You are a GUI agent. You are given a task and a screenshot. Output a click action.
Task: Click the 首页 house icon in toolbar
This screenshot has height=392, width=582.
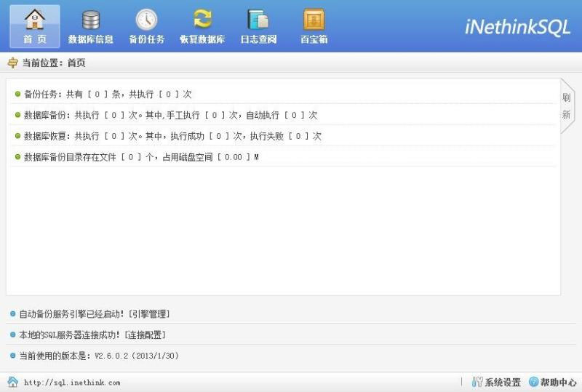click(x=34, y=20)
